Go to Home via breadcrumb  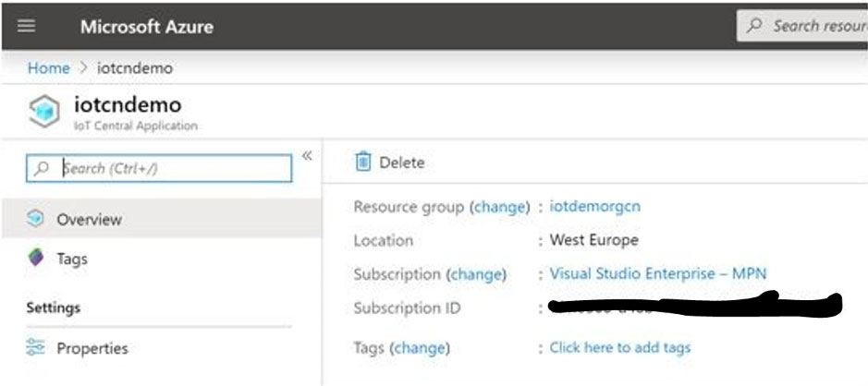[48, 68]
